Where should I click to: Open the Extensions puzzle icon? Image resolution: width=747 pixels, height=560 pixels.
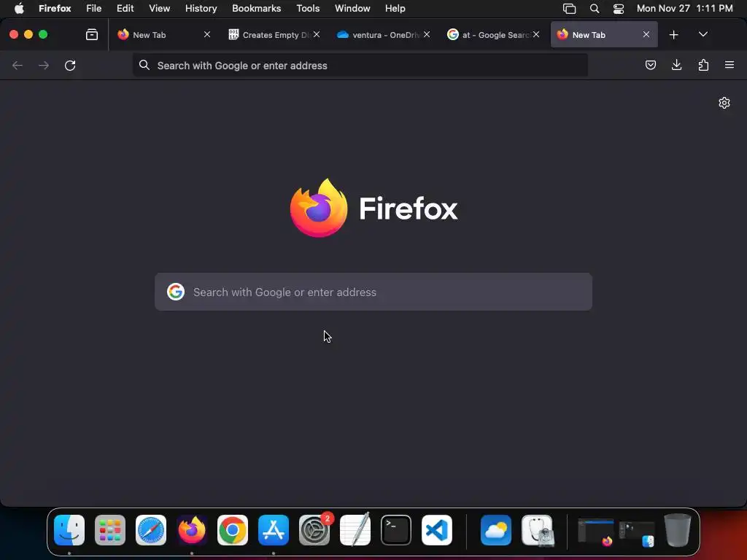(703, 65)
